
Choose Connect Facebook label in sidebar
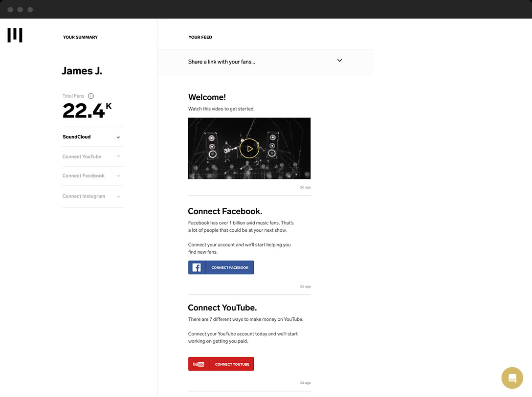pos(83,176)
